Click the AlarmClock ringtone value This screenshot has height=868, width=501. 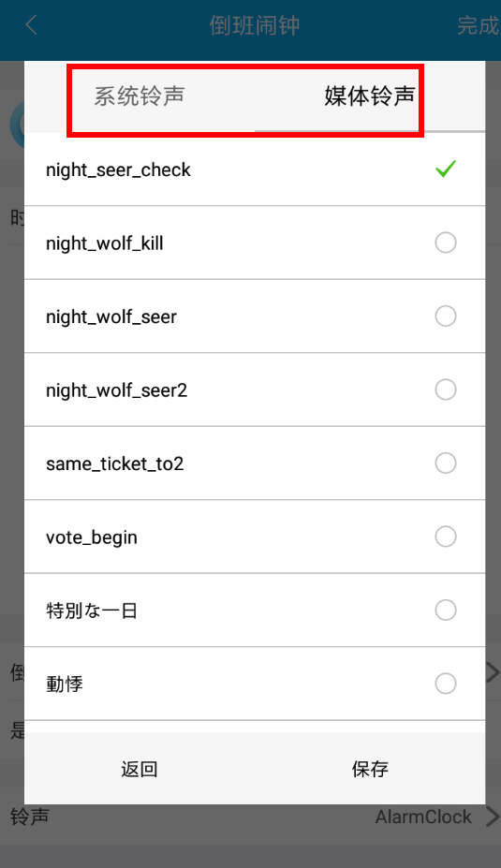[x=423, y=817]
